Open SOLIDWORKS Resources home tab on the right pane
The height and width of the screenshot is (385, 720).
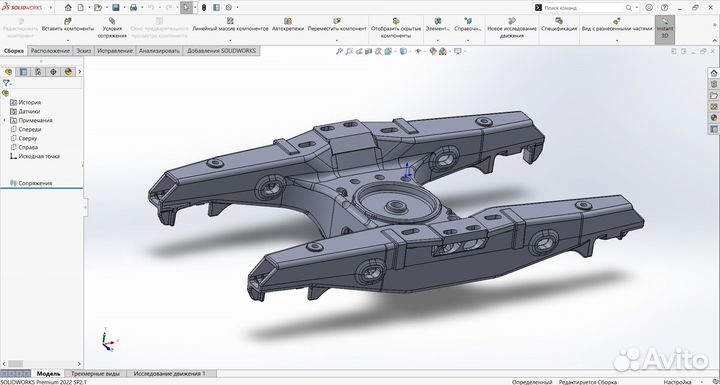714,73
